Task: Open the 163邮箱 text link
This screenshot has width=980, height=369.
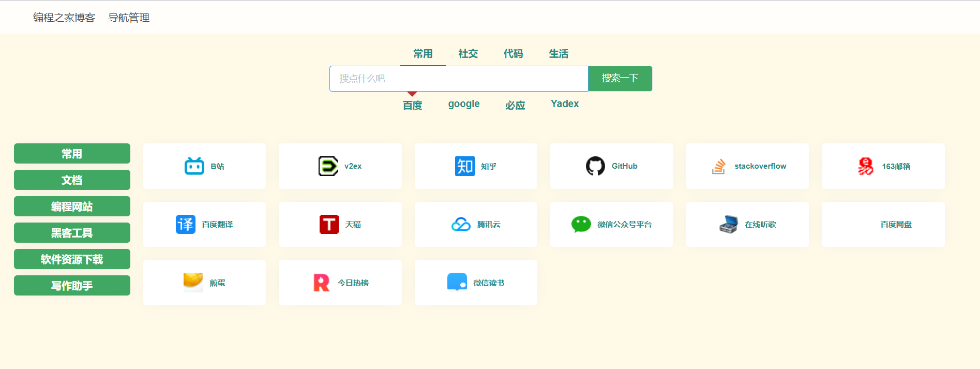Action: [x=896, y=166]
